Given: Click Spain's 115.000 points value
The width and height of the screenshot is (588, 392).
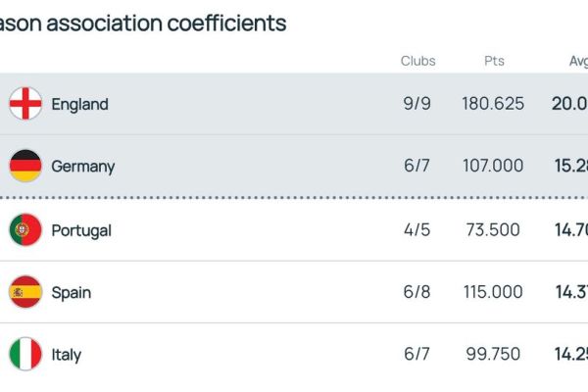Looking at the screenshot, I should pyautogui.click(x=493, y=292).
